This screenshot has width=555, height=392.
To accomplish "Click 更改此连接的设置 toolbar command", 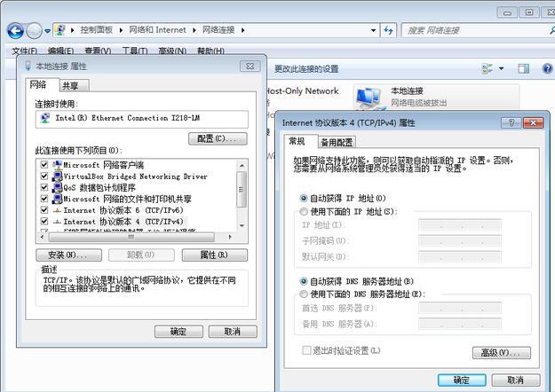I will (x=306, y=69).
